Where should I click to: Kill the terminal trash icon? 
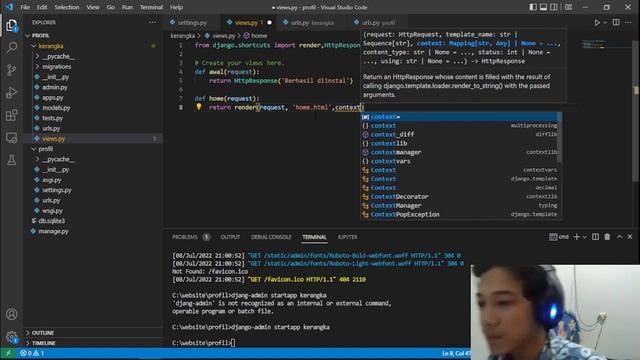[x=607, y=237]
